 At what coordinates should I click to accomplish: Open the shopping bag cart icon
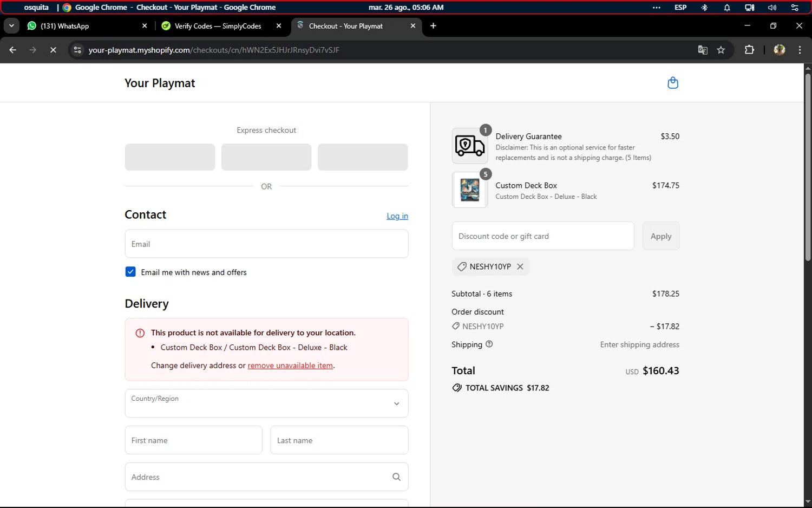[673, 83]
